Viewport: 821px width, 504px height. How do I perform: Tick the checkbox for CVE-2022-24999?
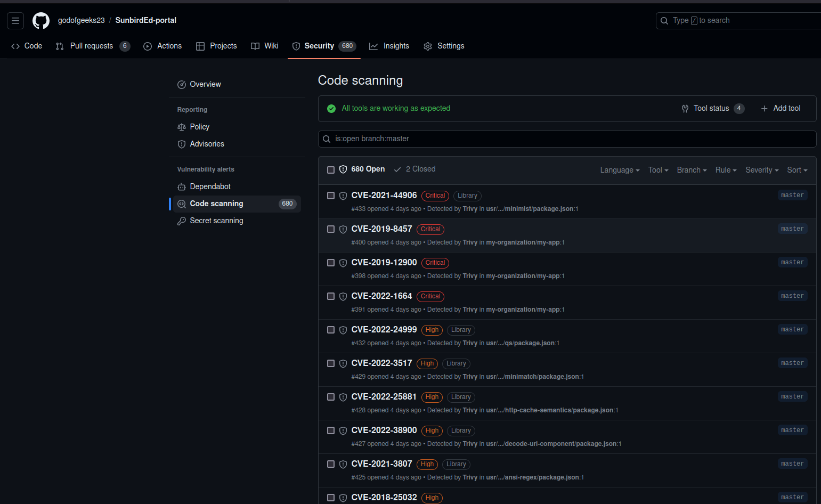click(x=331, y=330)
